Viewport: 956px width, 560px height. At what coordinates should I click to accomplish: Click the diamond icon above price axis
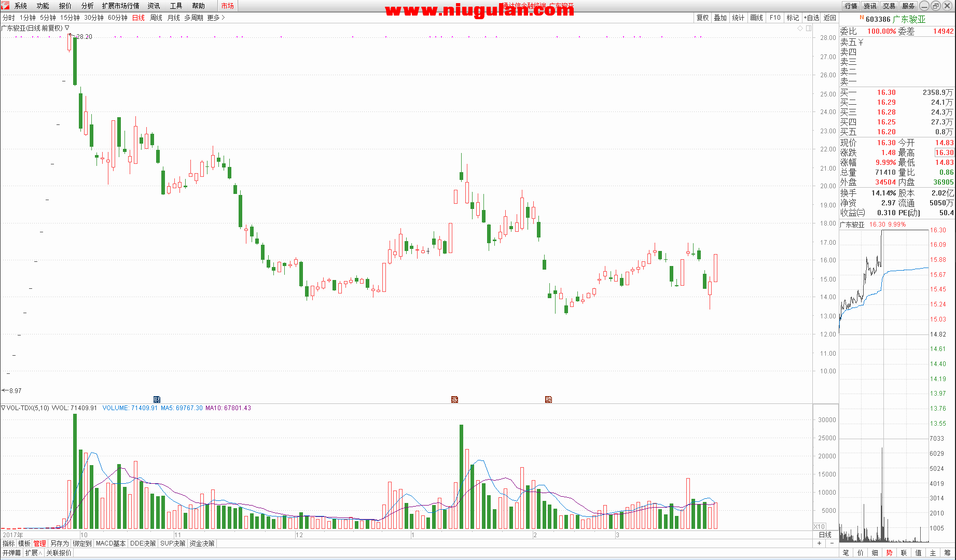(x=800, y=28)
